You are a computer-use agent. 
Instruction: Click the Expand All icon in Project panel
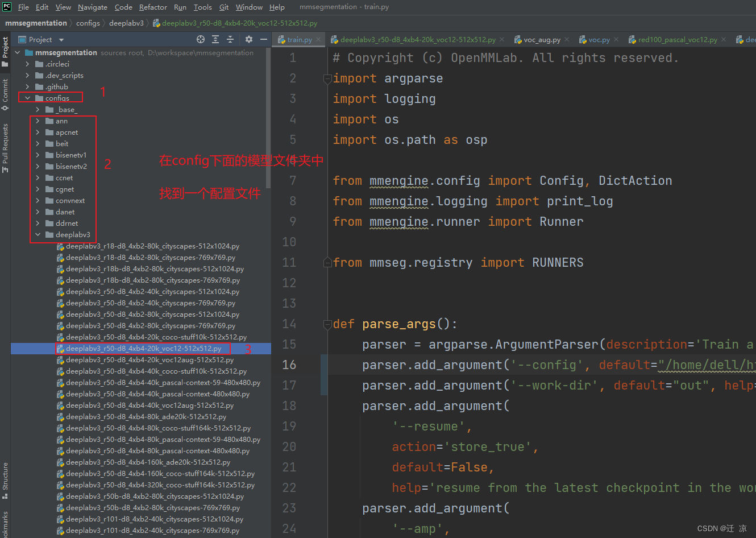[215, 39]
